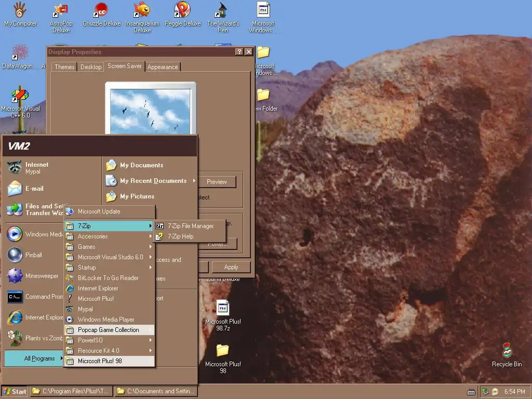This screenshot has height=399, width=532.
Task: Click Apply in Display Properties
Action: [231, 268]
